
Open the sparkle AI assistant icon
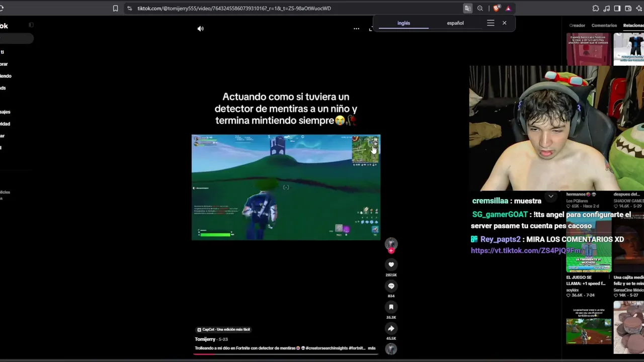(x=639, y=8)
